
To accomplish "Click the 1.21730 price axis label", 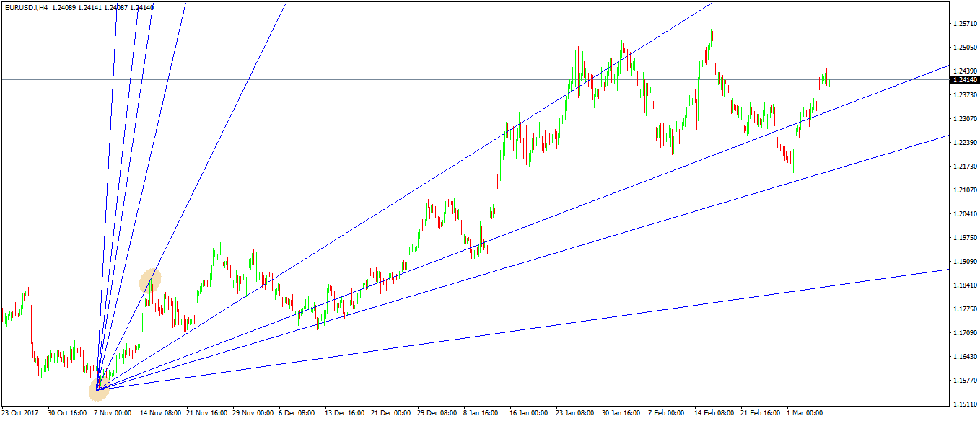I will (x=965, y=167).
